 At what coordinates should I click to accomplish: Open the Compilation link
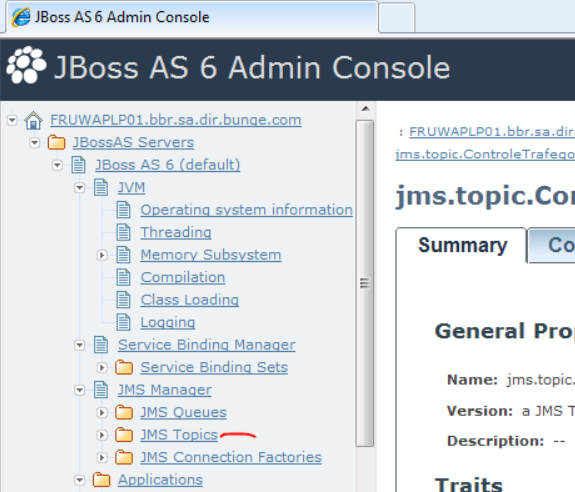(183, 277)
